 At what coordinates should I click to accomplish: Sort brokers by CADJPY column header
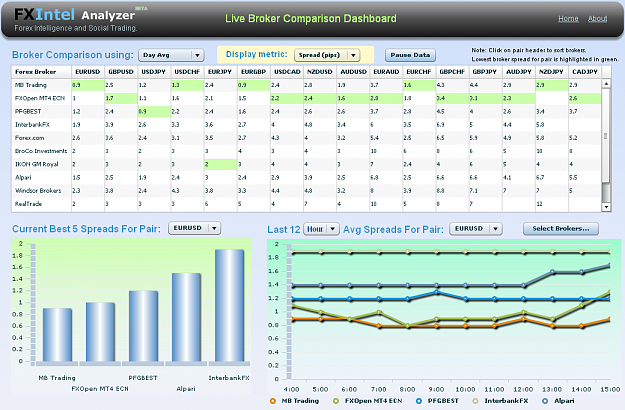tap(585, 72)
